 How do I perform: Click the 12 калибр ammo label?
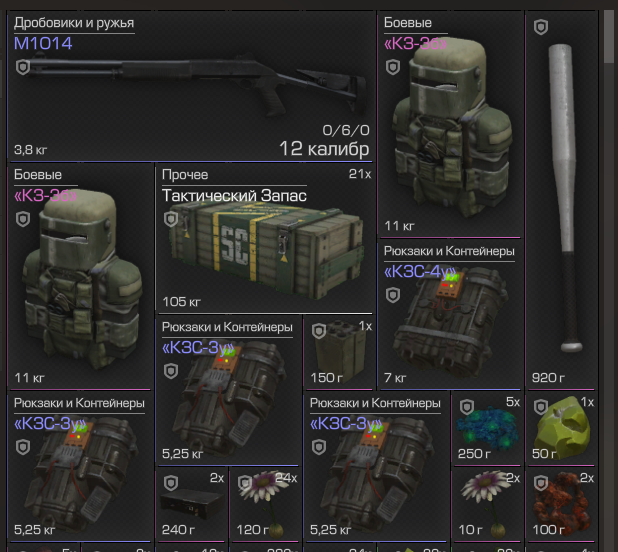[324, 149]
